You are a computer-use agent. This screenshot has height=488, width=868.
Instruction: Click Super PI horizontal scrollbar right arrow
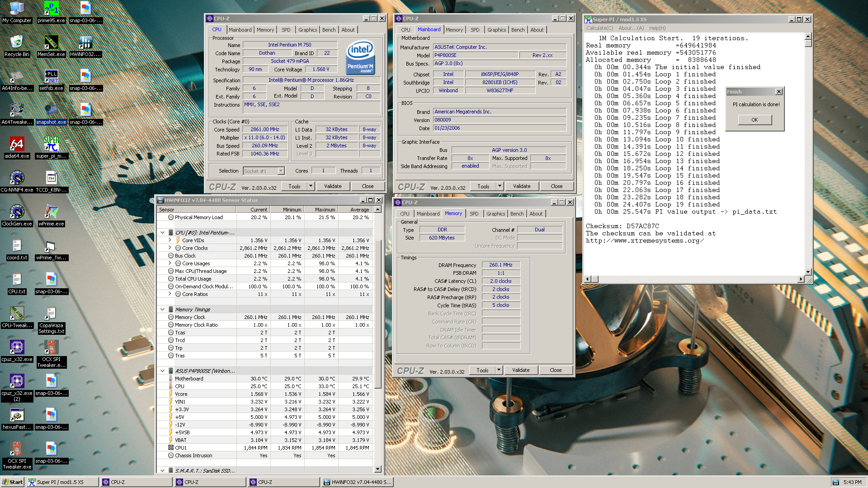(801, 279)
